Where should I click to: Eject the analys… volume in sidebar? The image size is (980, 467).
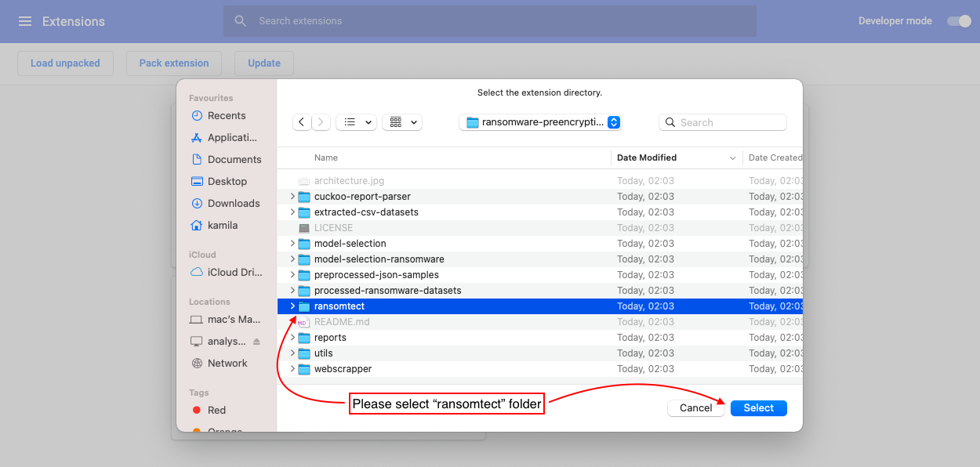256,342
